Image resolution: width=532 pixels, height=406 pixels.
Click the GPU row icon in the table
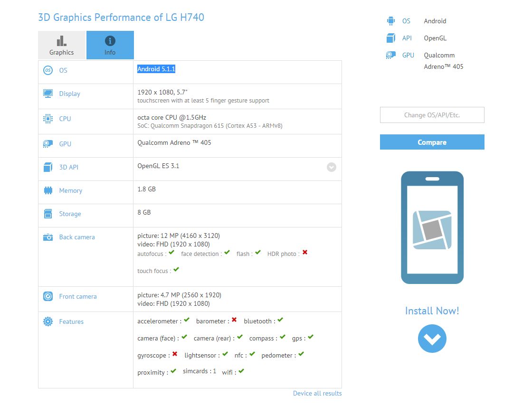tap(48, 144)
